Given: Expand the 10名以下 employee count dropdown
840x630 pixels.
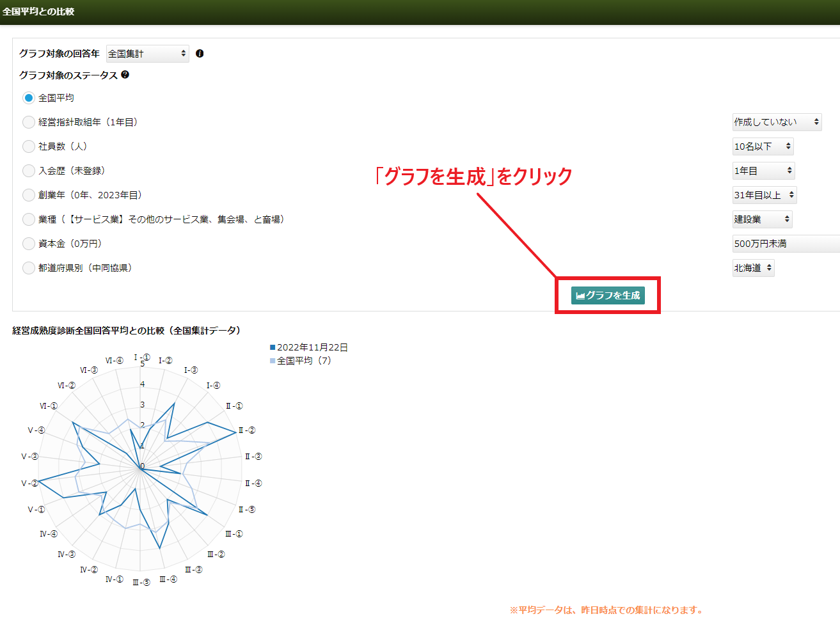Looking at the screenshot, I should click(762, 146).
